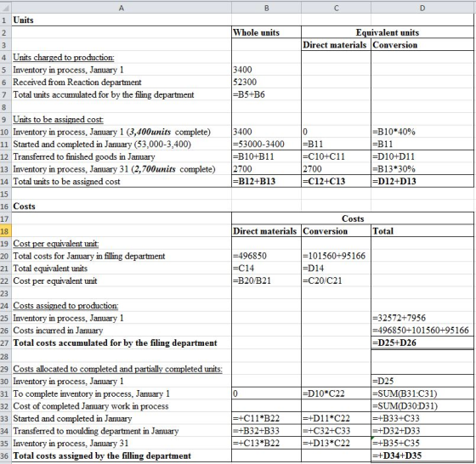Select the =D10*C22 formula cell
Image resolution: width=476 pixels, height=464 pixels.
(x=336, y=393)
